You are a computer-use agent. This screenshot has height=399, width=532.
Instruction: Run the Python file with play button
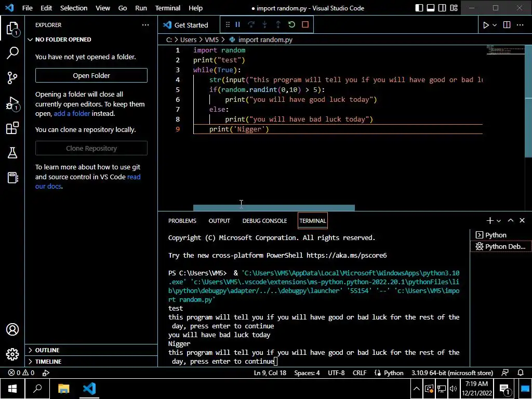(486, 25)
